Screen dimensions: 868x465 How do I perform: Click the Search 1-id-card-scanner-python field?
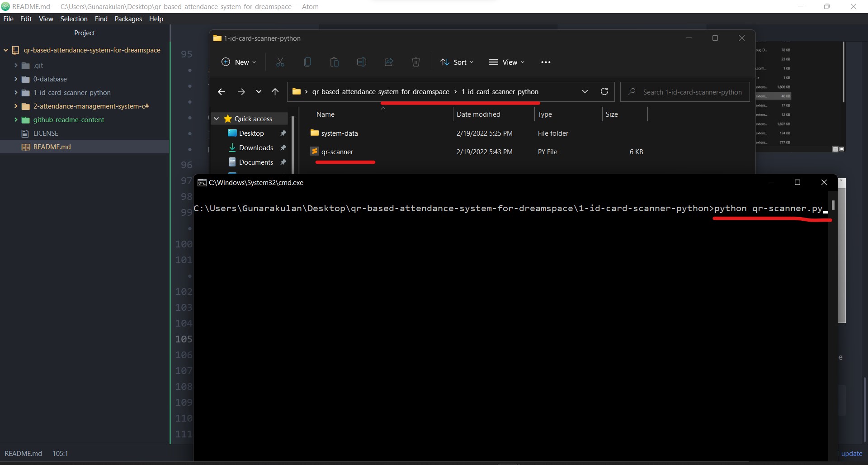point(685,92)
